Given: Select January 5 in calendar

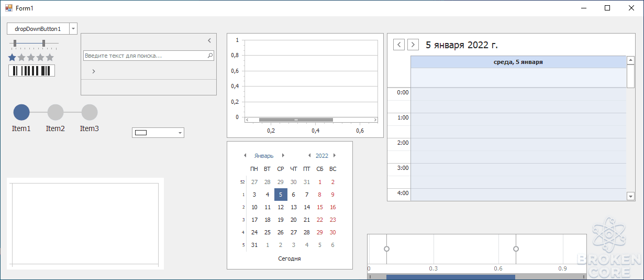Looking at the screenshot, I should point(281,195).
